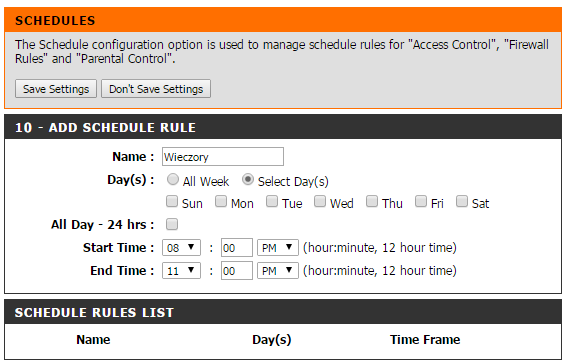Click the schedule Name input field
The height and width of the screenshot is (364, 567).
click(223, 157)
